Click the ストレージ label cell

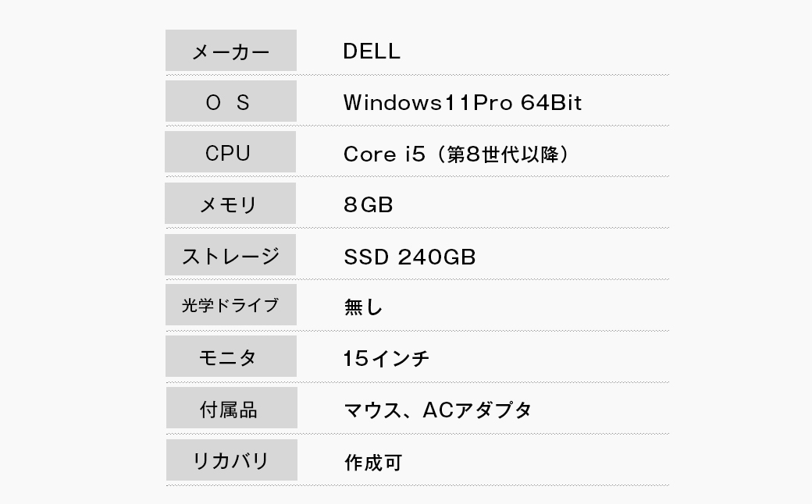230,255
